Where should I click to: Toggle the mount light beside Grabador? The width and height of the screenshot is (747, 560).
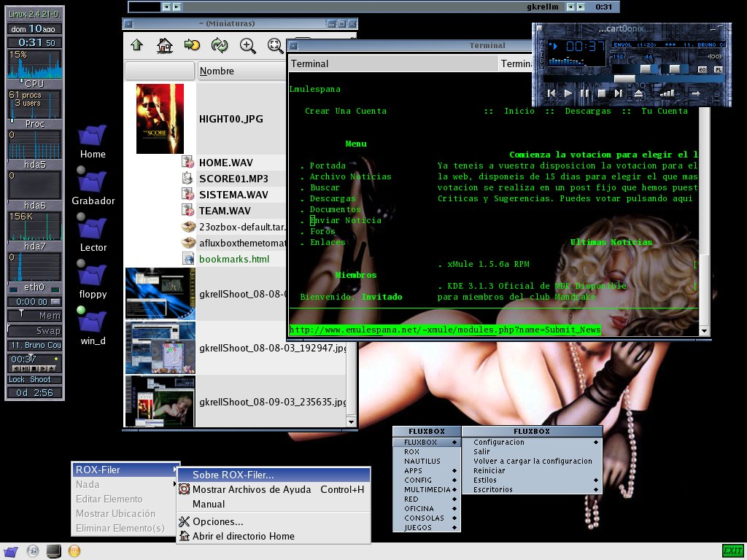point(81,170)
